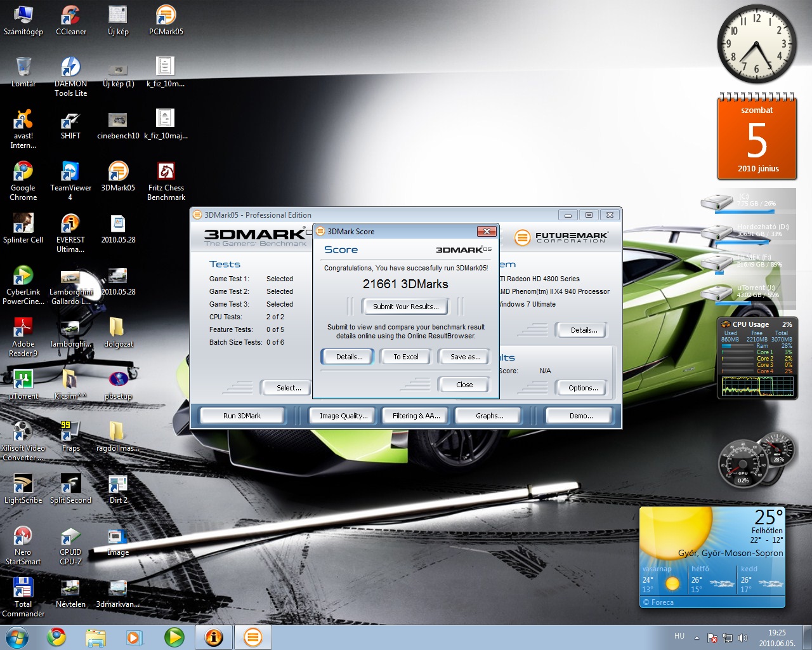Open the Lomtár recycle bin
812x650 pixels.
(x=23, y=72)
